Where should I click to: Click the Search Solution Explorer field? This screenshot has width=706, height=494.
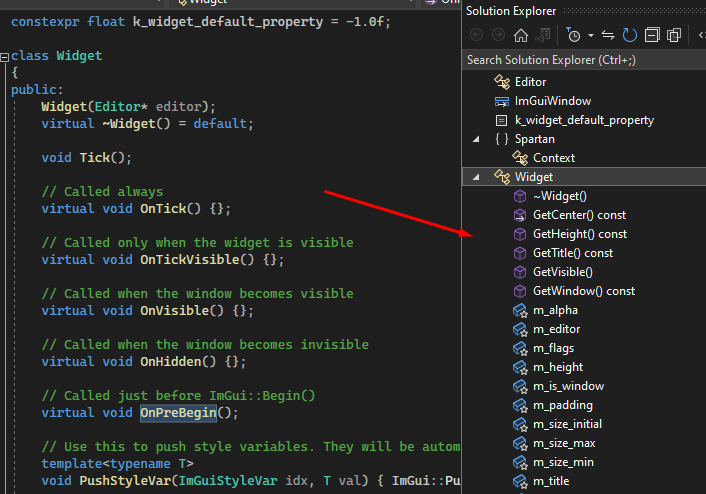[x=584, y=60]
